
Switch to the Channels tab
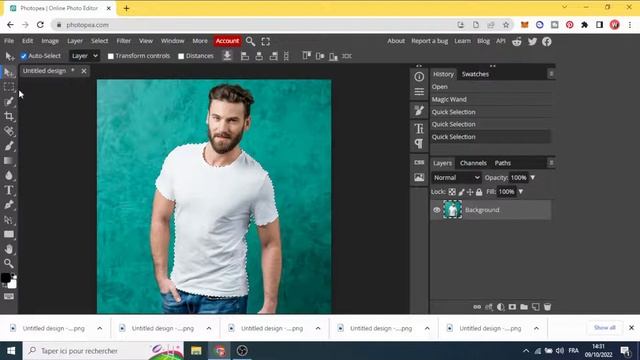(473, 163)
